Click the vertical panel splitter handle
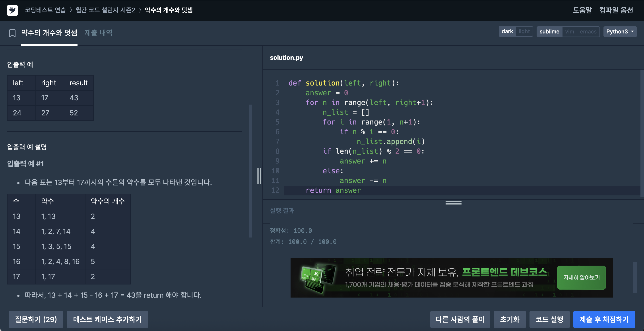This screenshot has height=331, width=644. pos(259,176)
